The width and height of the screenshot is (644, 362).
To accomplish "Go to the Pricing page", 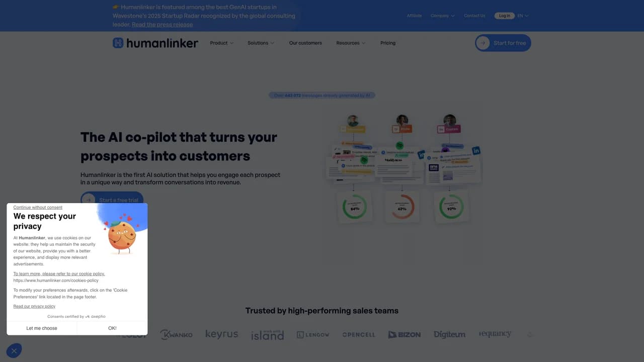I will coord(388,43).
